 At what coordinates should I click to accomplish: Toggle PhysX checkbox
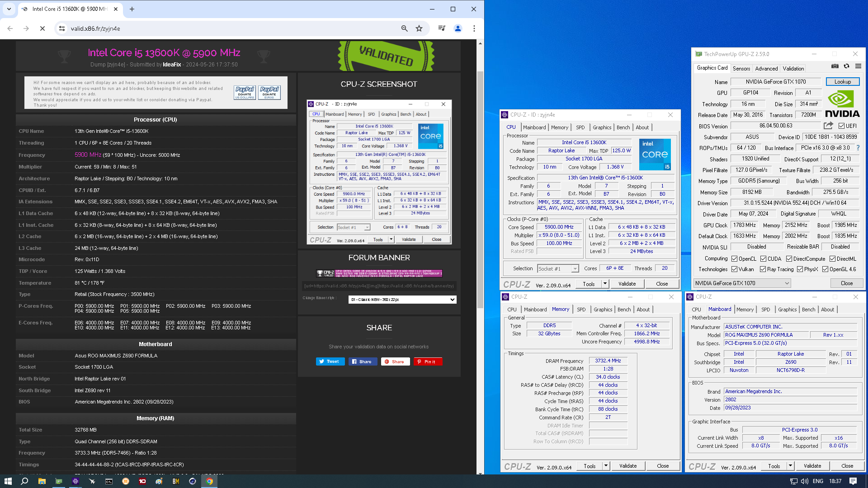800,269
